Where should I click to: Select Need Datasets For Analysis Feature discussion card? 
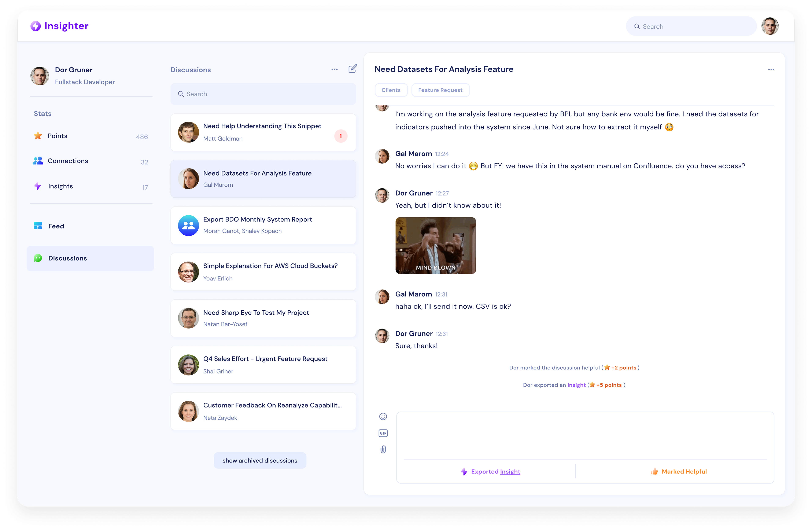click(263, 179)
